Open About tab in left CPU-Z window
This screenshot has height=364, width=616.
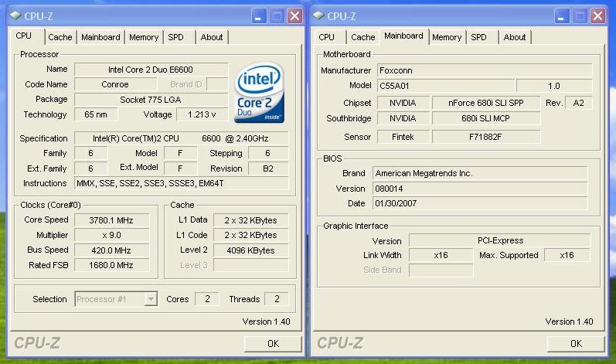[211, 37]
